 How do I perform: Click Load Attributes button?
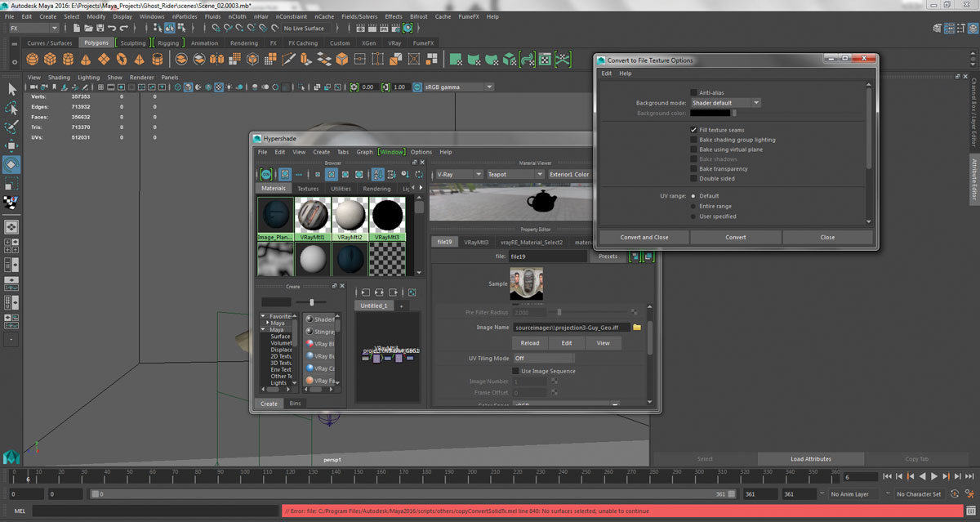[811, 459]
